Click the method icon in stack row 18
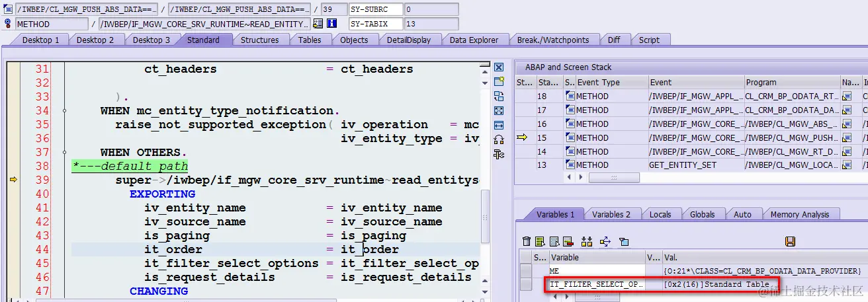The image size is (868, 302). [570, 96]
